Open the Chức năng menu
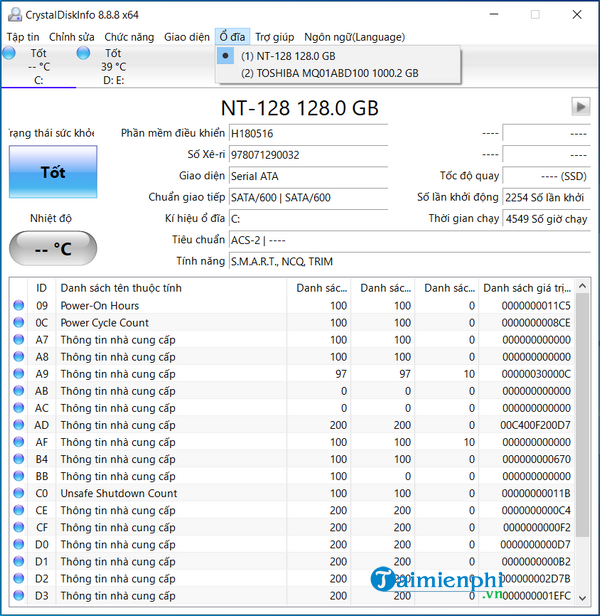Image resolution: width=600 pixels, height=616 pixels. click(129, 37)
